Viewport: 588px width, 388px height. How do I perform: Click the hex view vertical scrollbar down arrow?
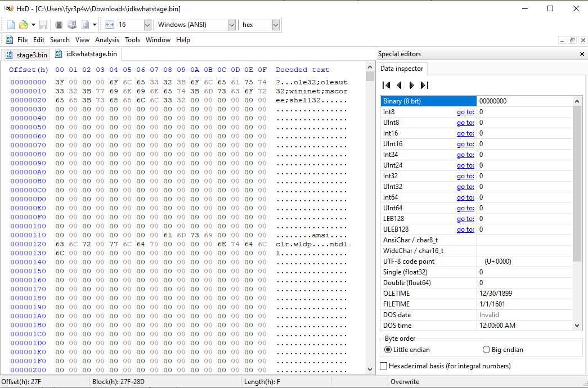click(x=370, y=369)
